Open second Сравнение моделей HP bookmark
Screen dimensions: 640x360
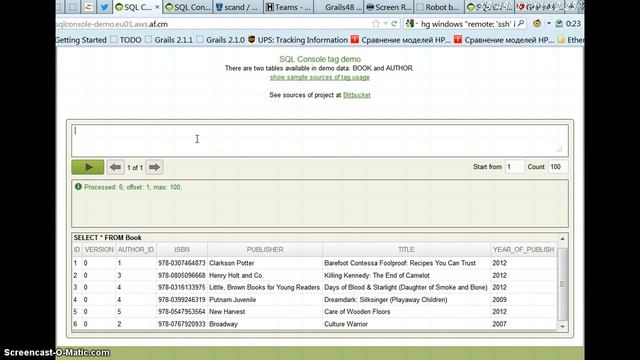pyautogui.click(x=504, y=40)
